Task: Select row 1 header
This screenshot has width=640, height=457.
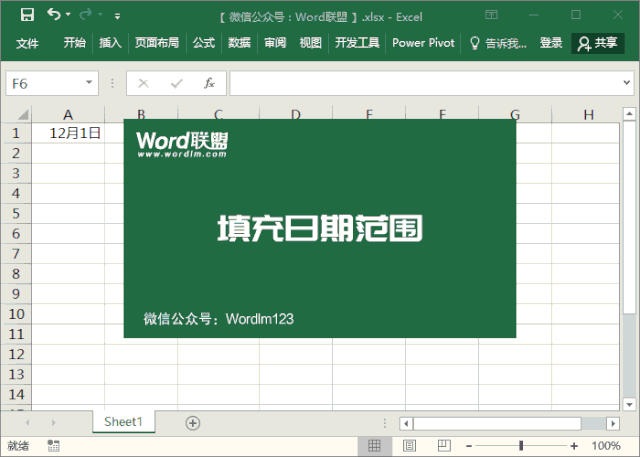Action: [16, 133]
